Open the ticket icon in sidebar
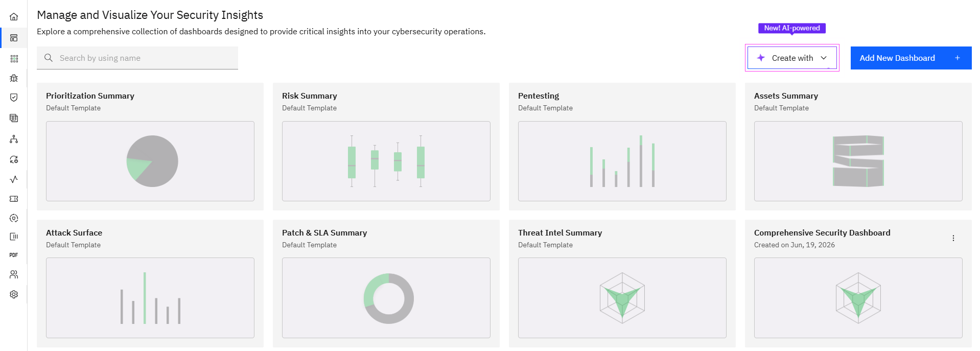Screen dimensions: 980x351 tap(14, 199)
